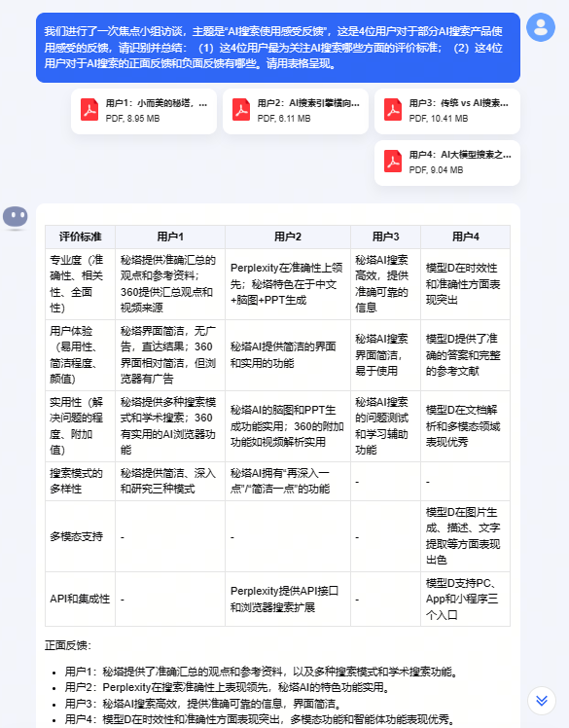Screen dimensions: 569x728
Task: Click the cell 秘塔AI搜索的问题测试和学习辅助功能
Action: tap(386, 426)
